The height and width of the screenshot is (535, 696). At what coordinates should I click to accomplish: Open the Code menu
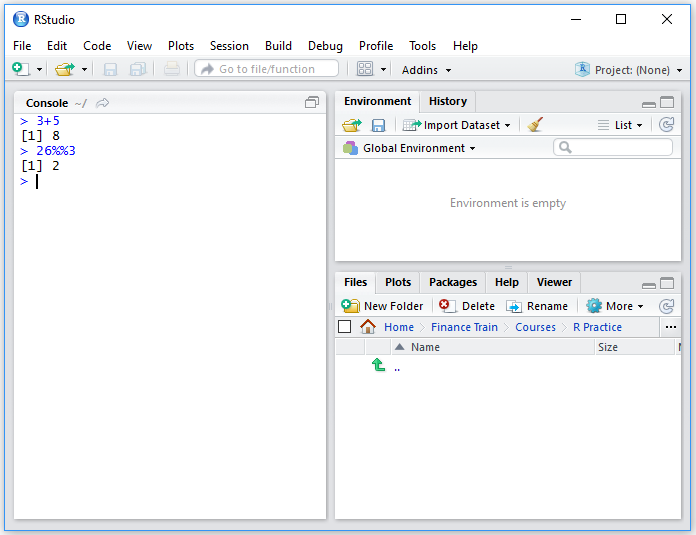coord(97,46)
